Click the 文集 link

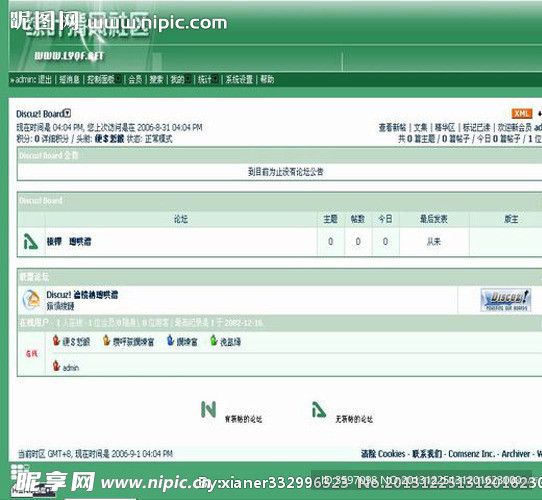tap(421, 128)
